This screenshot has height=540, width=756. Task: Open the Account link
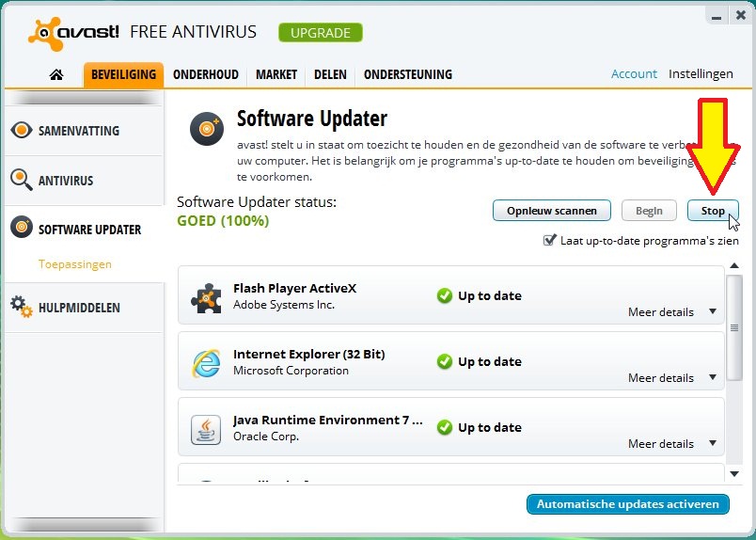click(634, 74)
